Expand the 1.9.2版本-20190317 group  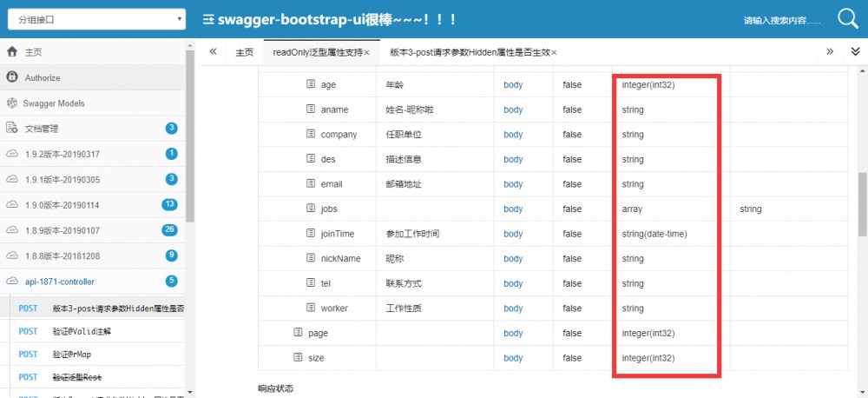click(x=93, y=154)
